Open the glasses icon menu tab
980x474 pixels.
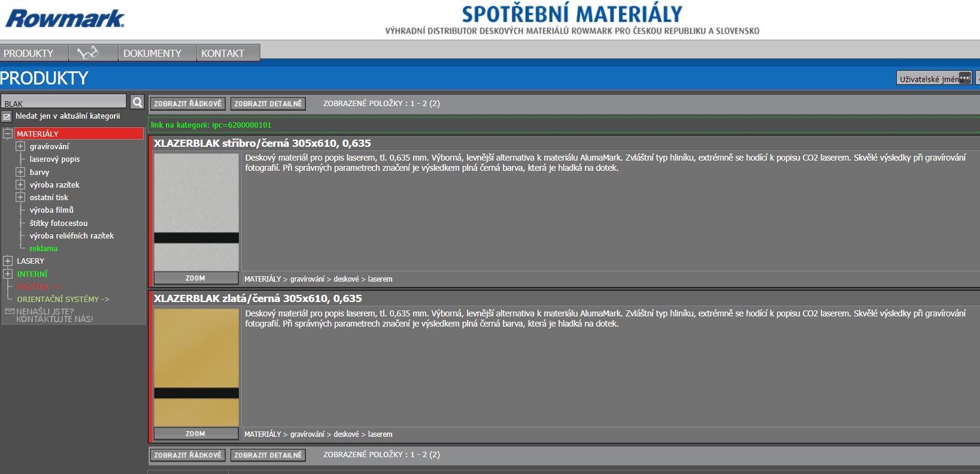tap(88, 53)
